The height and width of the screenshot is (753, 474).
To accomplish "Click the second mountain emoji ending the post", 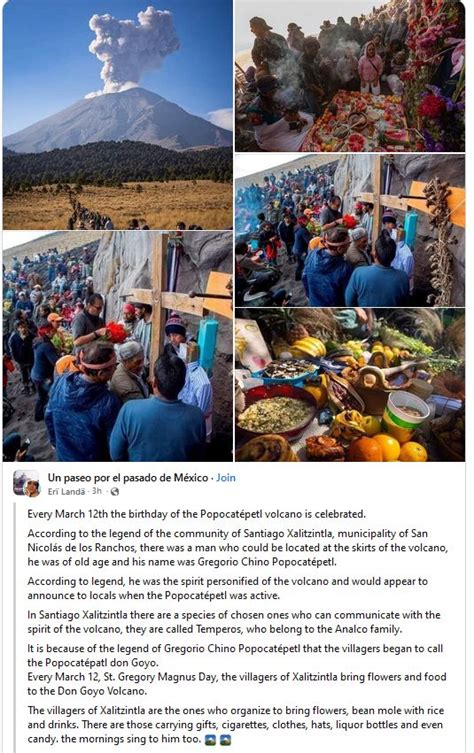I will [x=225, y=740].
